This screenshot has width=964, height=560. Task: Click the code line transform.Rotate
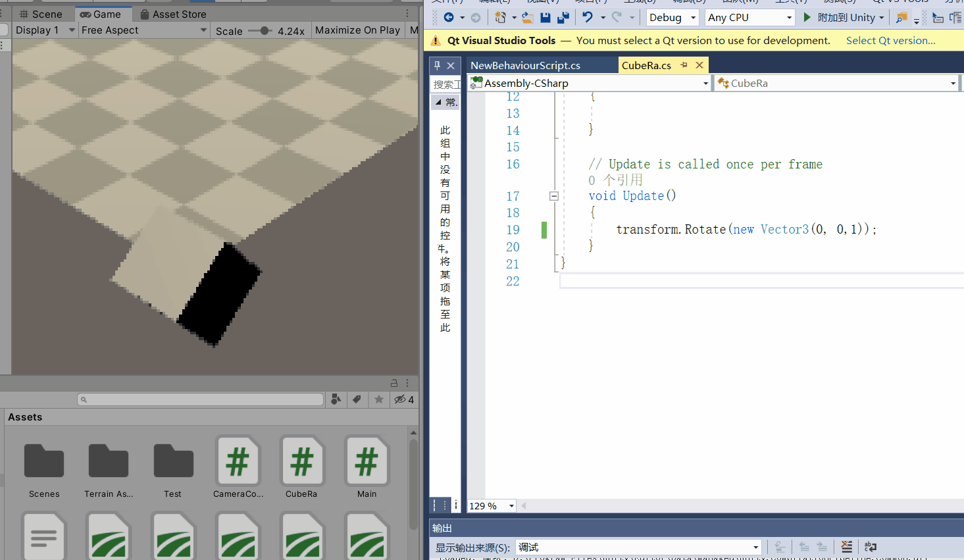[x=746, y=229]
